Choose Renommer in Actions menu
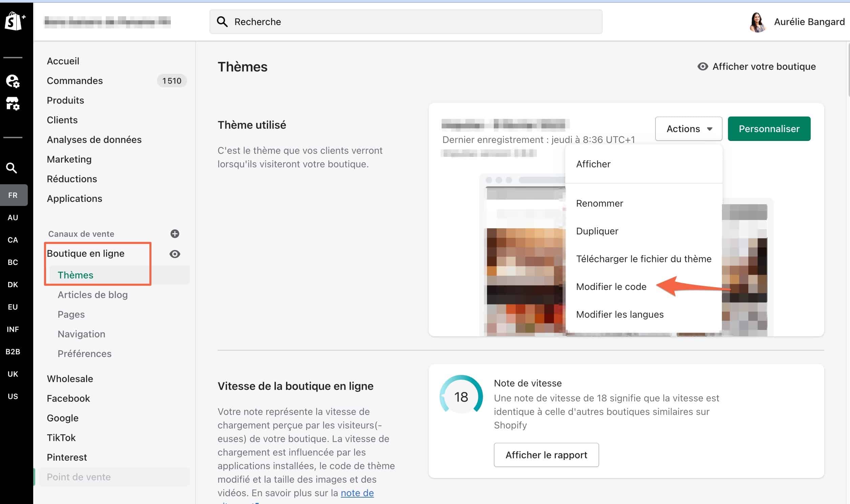The image size is (850, 504). [600, 204]
